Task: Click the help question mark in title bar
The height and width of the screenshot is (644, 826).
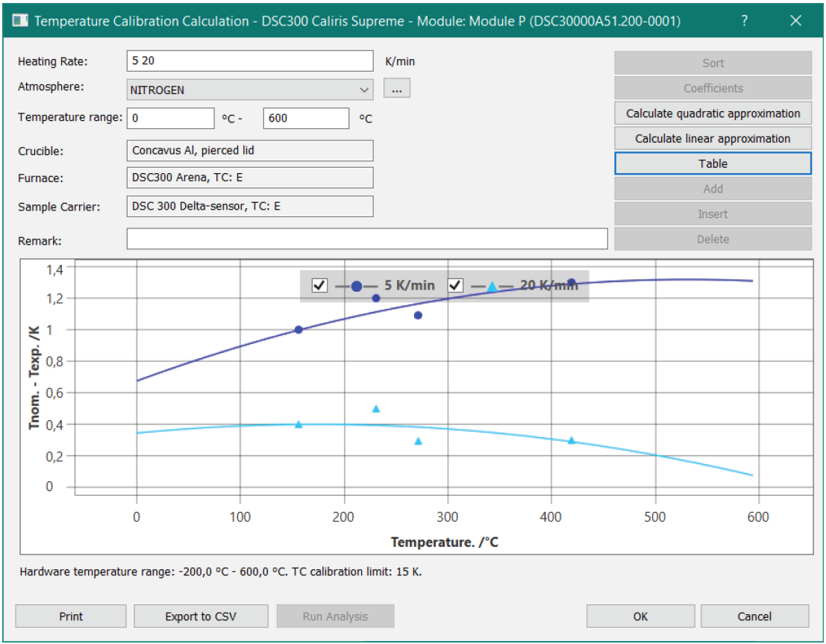Action: tap(744, 21)
